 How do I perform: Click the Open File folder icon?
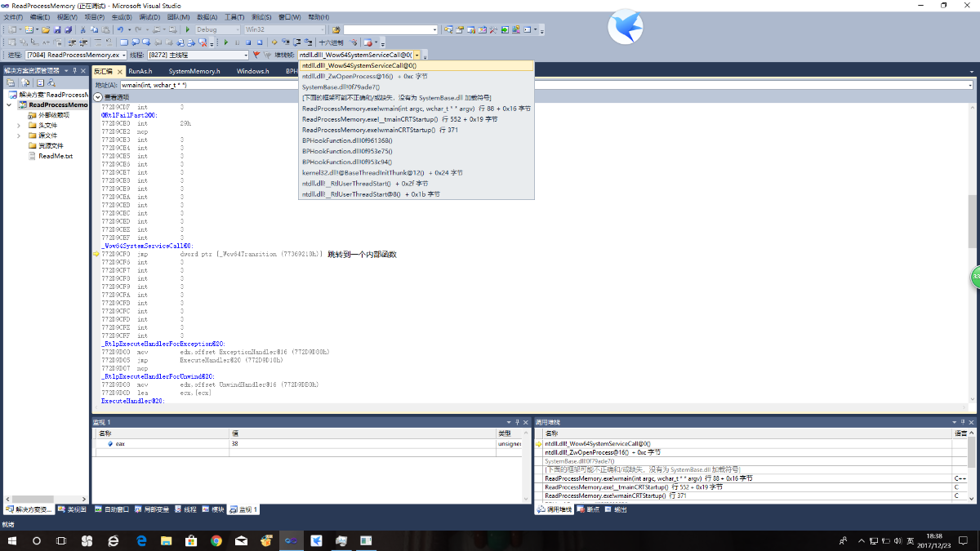pyautogui.click(x=46, y=29)
